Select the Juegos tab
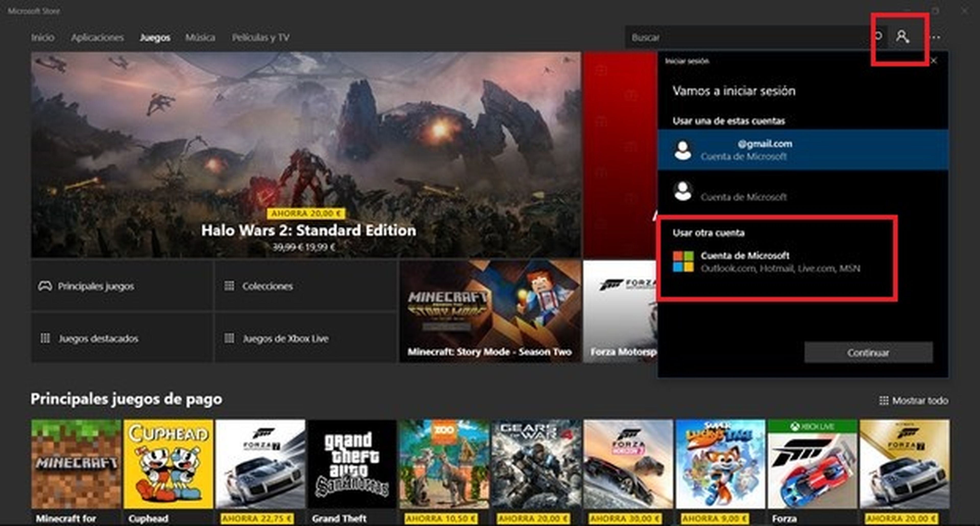 pos(155,37)
